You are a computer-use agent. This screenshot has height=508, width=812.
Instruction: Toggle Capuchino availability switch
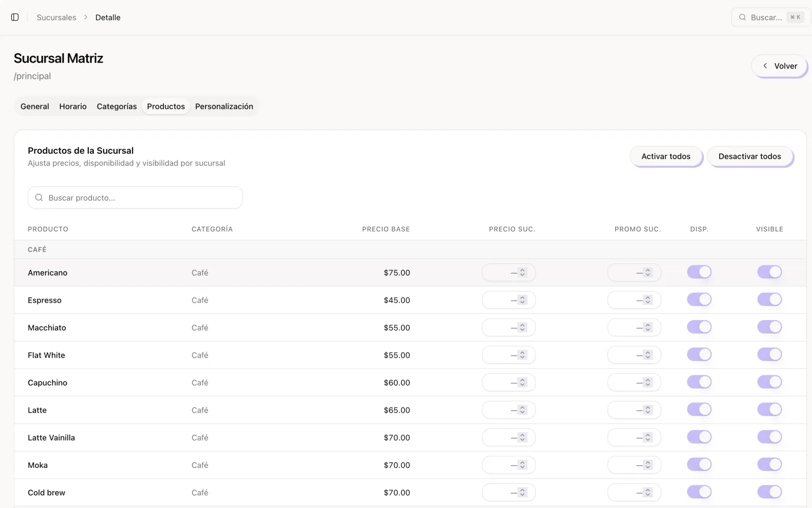pyautogui.click(x=699, y=382)
